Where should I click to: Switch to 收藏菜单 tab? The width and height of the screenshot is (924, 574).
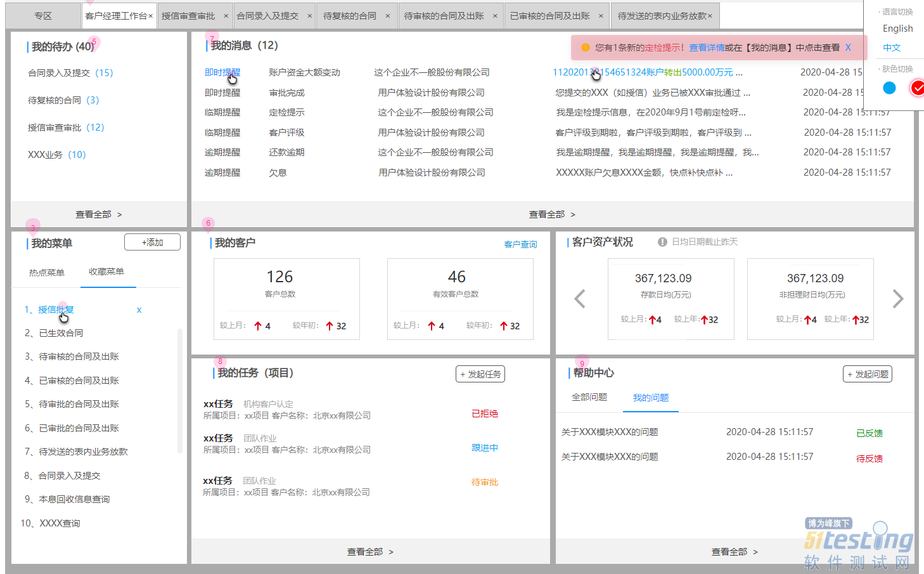tap(106, 271)
